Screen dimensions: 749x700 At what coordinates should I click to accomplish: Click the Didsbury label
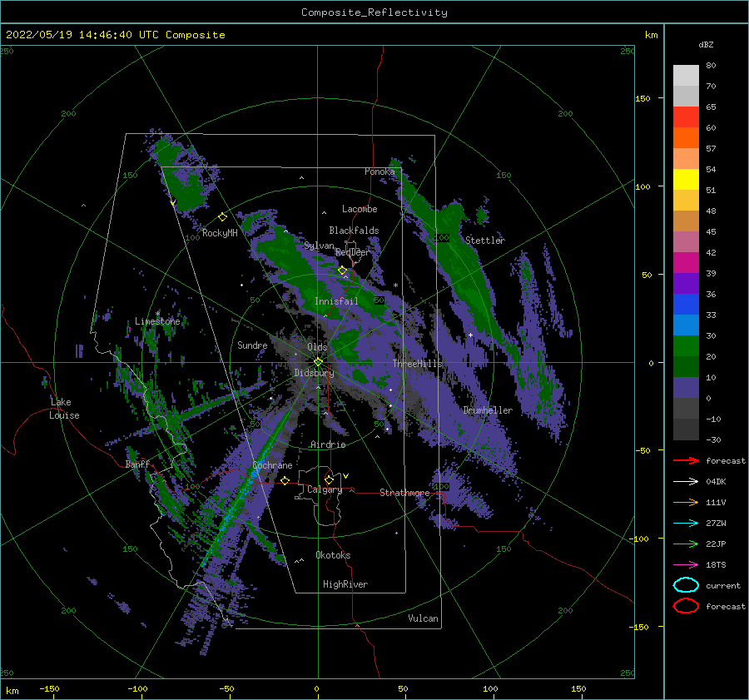(315, 373)
